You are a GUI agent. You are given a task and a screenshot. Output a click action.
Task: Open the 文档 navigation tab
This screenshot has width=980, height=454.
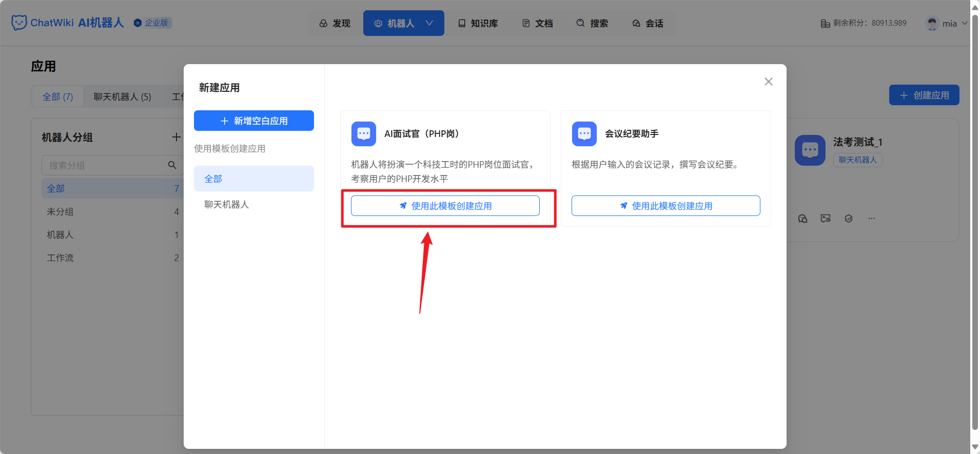[537, 24]
